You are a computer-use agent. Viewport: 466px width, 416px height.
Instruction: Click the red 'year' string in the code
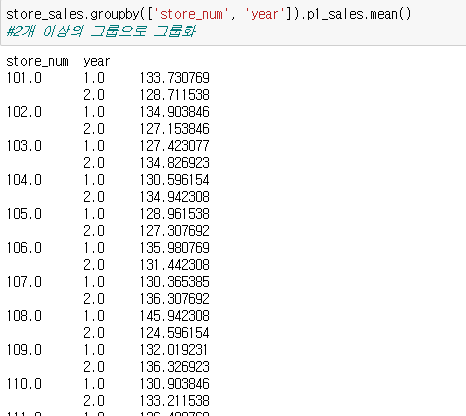tap(265, 14)
